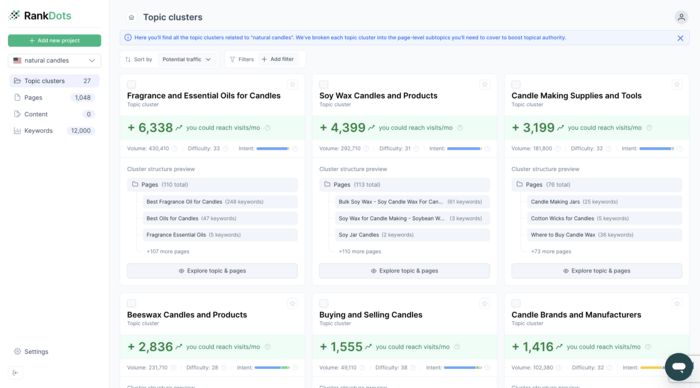Select the Fragrance and Essential Oils checkbox
700x388 pixels.
[131, 84]
